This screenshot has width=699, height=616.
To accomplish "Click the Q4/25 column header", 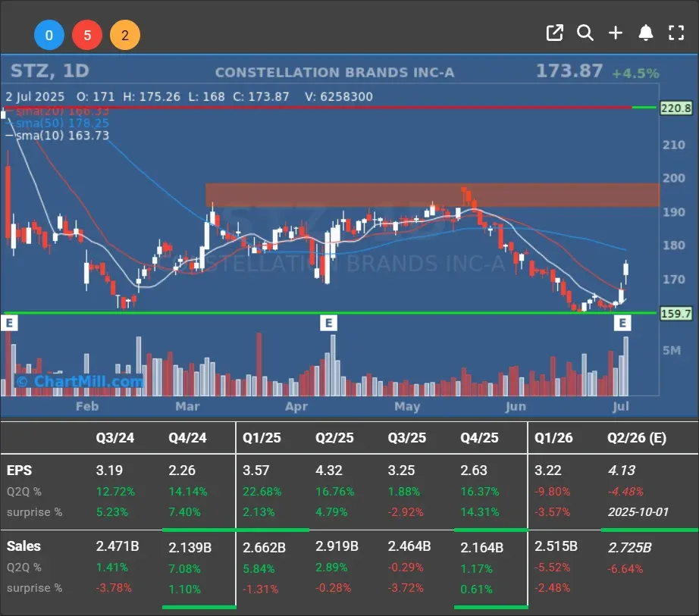I will 480,438.
